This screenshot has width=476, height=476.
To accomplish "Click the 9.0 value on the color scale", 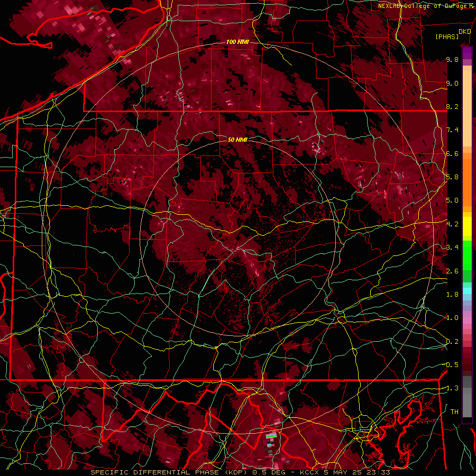I will pos(452,83).
